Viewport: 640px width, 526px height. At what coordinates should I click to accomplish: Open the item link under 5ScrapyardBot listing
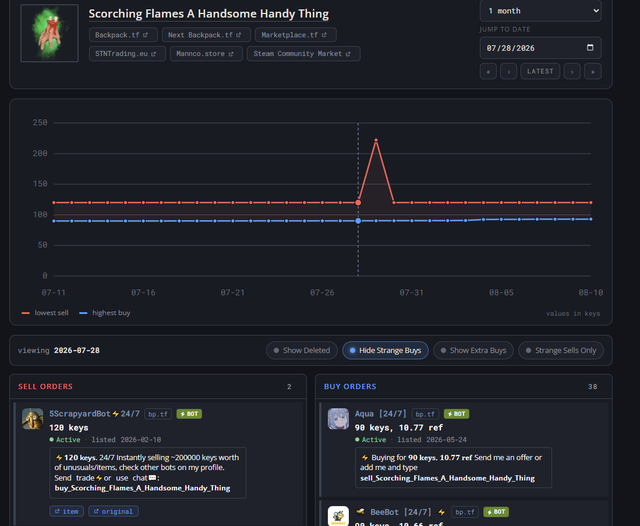[67, 511]
